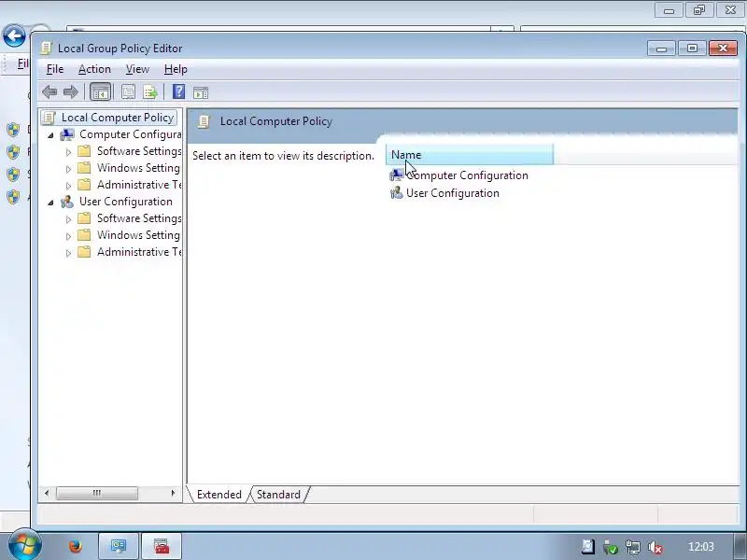The height and width of the screenshot is (560, 747).
Task: Expand Windows Settings under Computer Configuration
Action: [x=68, y=169]
